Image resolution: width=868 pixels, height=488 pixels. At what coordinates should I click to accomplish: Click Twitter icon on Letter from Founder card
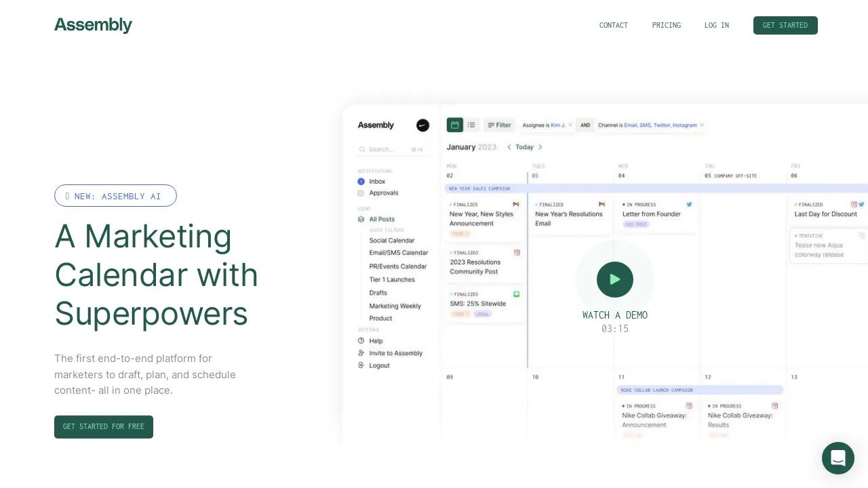[689, 204]
